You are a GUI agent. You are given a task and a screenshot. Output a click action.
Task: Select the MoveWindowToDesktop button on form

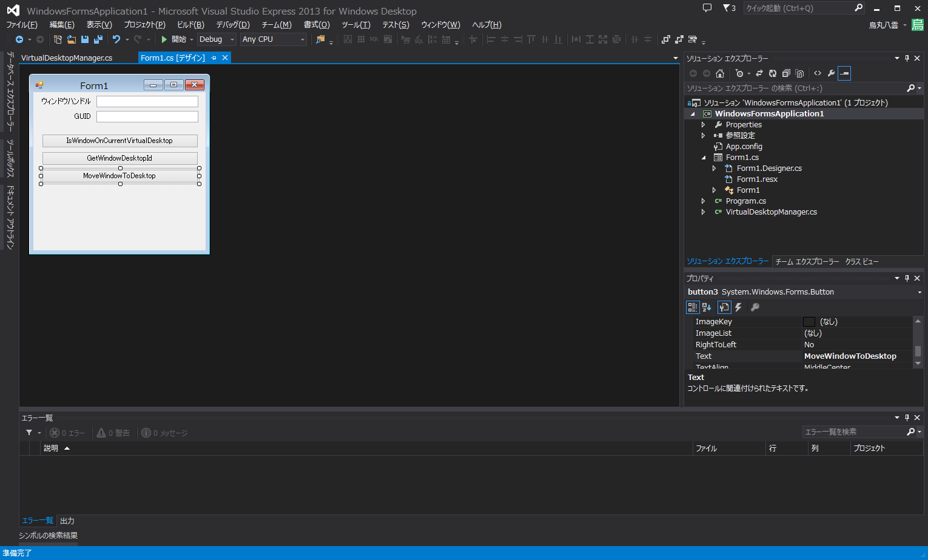tap(120, 176)
